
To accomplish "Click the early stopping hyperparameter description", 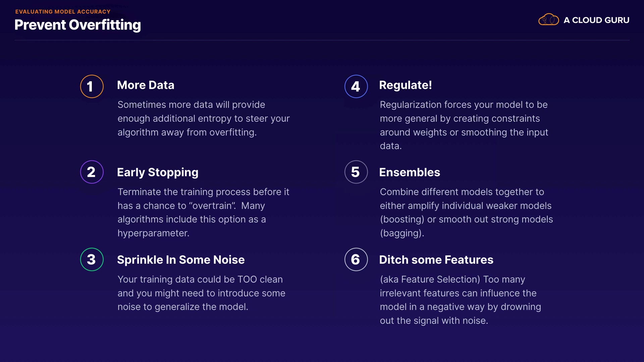I will coord(203,212).
